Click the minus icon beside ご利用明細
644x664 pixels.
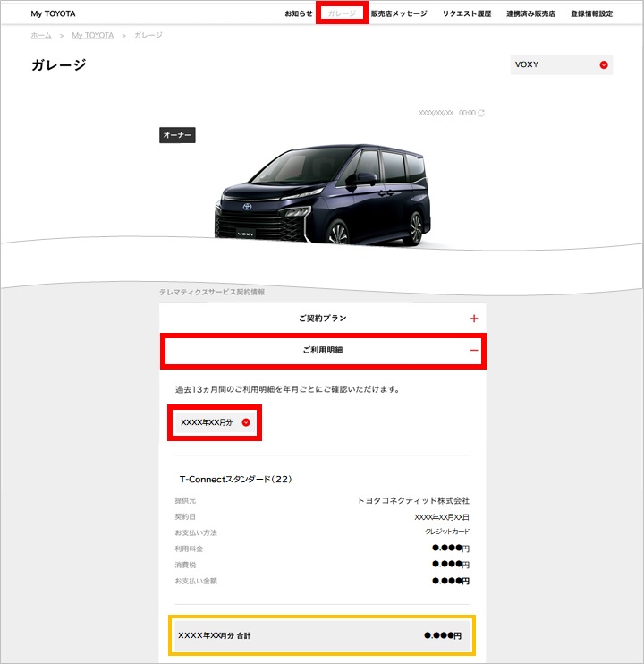pos(474,350)
